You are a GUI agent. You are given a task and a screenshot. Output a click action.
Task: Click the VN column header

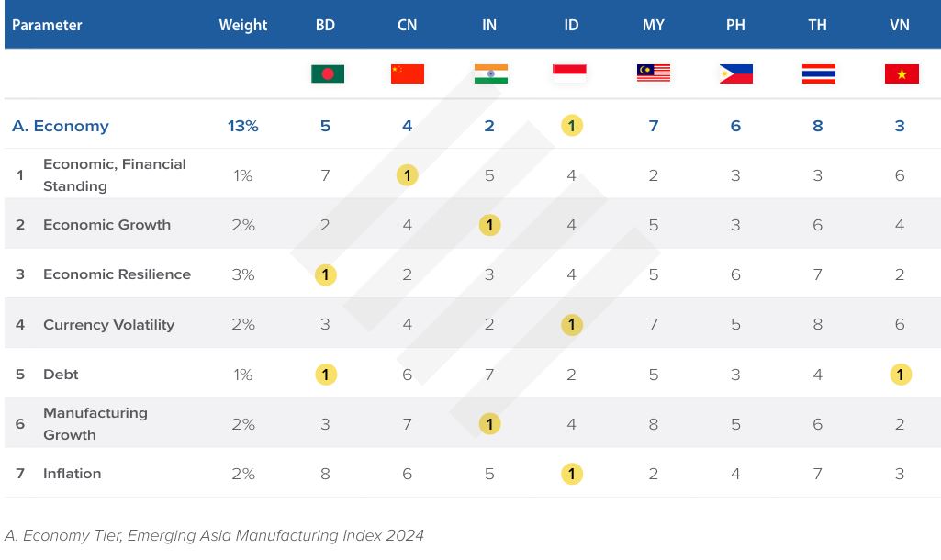pyautogui.click(x=900, y=25)
